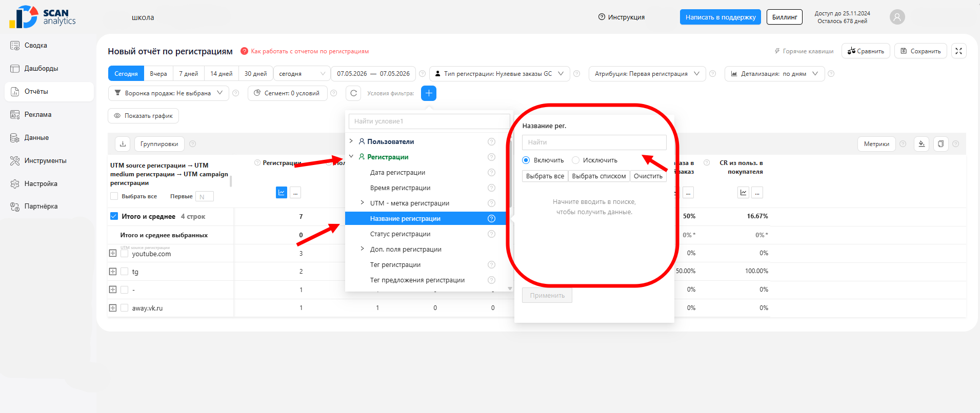Check the dash row checkbox
This screenshot has width=980, height=413.
[124, 290]
